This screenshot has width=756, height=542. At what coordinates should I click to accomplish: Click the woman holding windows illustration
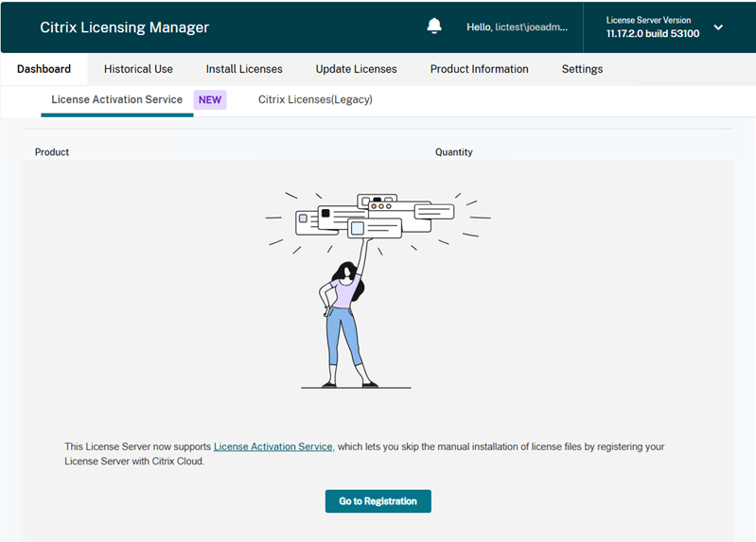coord(345,322)
